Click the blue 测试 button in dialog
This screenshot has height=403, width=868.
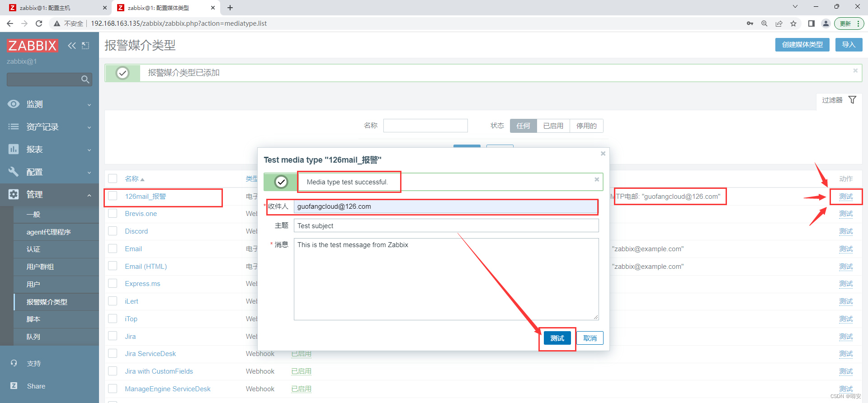pyautogui.click(x=557, y=338)
